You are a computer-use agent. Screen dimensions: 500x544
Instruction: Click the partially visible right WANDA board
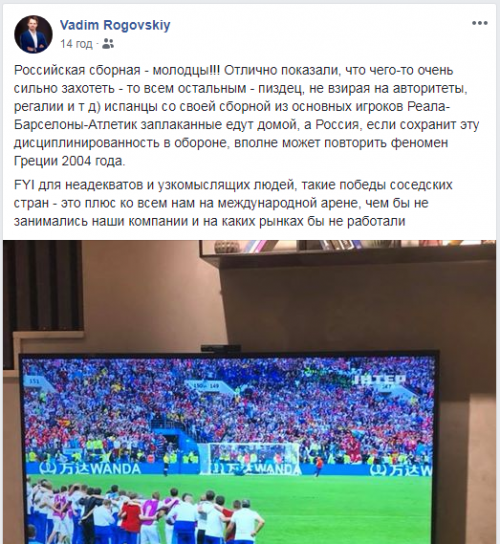[x=401, y=470]
